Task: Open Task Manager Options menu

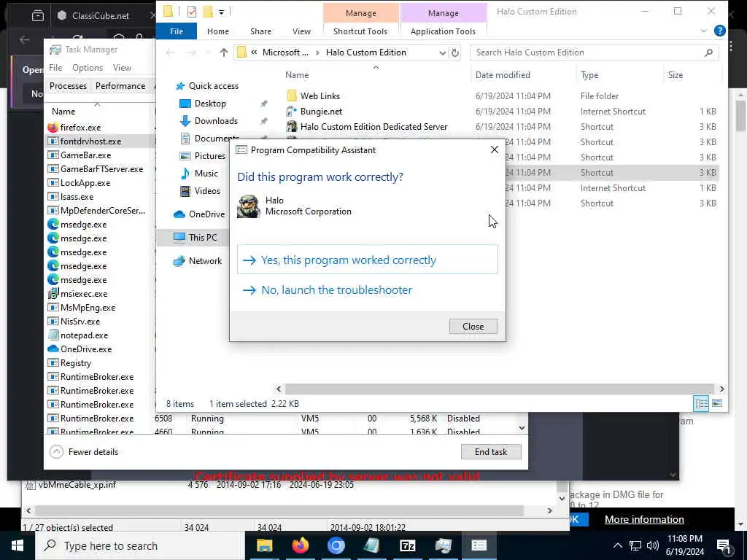Action: 88,68
